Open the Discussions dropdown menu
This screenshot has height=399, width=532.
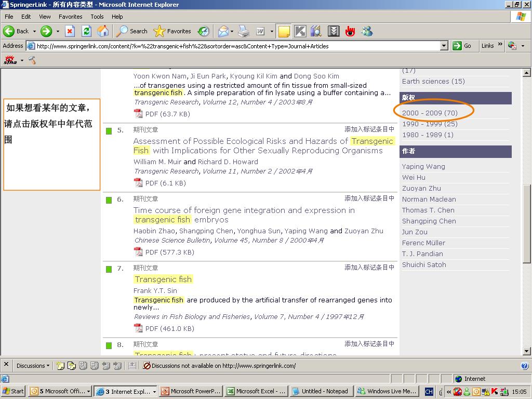(x=33, y=366)
